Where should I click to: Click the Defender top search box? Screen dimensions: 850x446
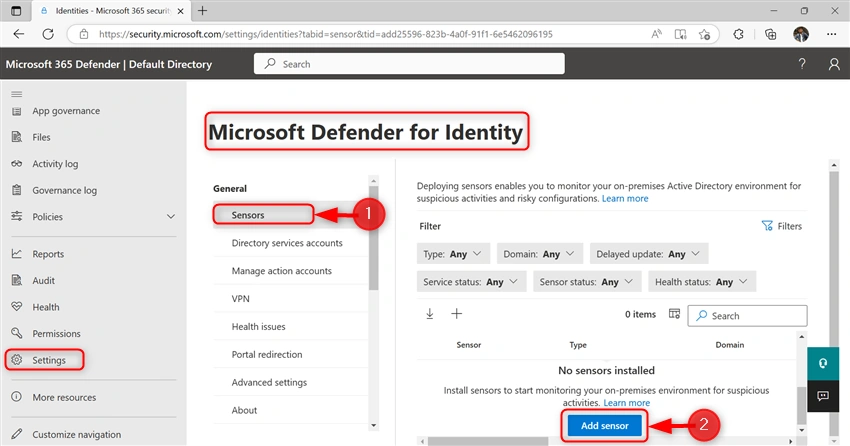tap(409, 63)
